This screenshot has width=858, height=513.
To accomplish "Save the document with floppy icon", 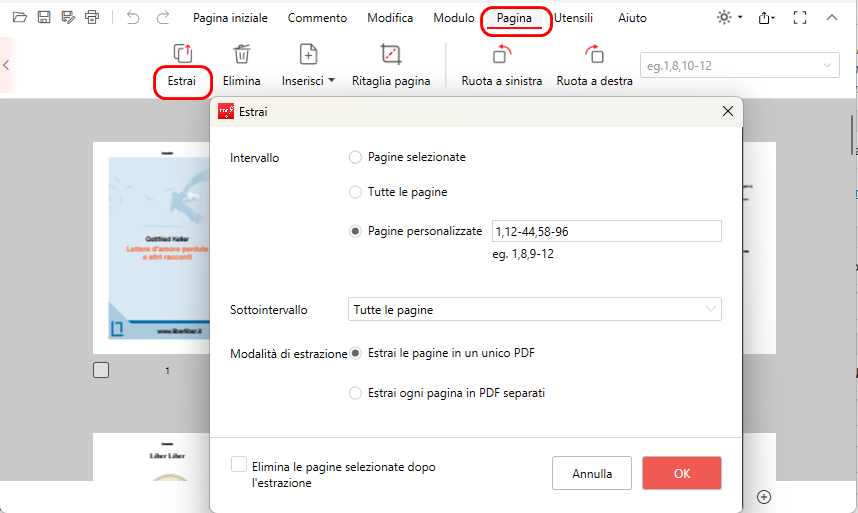I will click(x=44, y=18).
